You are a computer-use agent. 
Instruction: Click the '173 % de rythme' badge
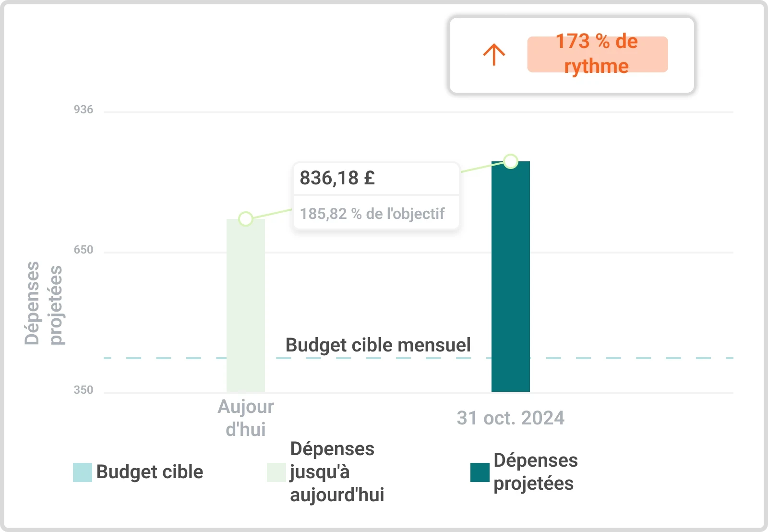(597, 54)
